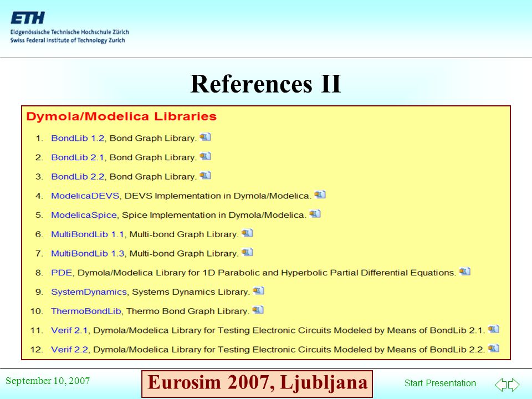
Task: Click the document icon after BondLib 1.2
Action: (x=205, y=137)
